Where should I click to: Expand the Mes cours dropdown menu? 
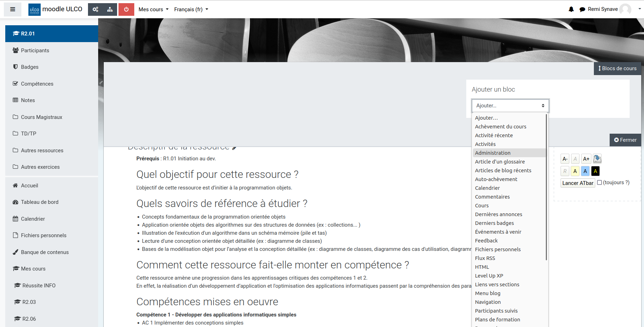click(154, 9)
